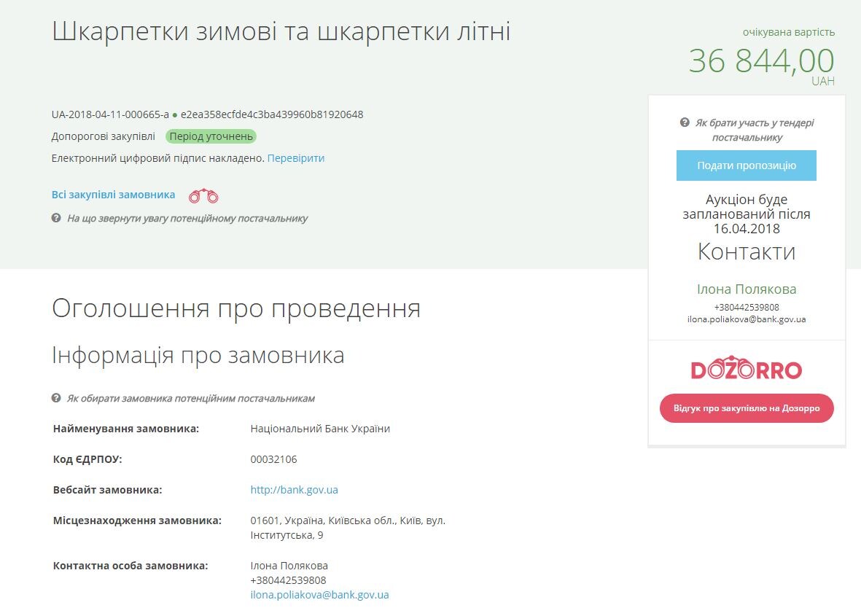Click label 'Найменування замовника:'
The width and height of the screenshot is (861, 616).
(x=125, y=429)
